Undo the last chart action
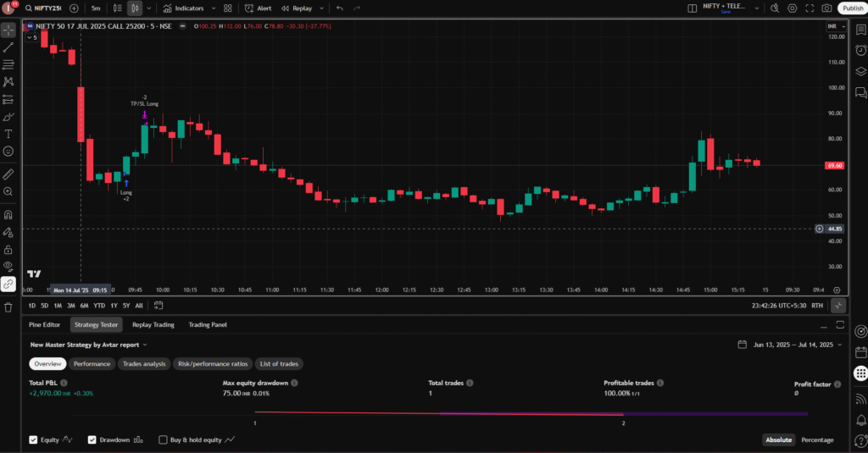Viewport: 868px width, 453px height. pos(339,8)
